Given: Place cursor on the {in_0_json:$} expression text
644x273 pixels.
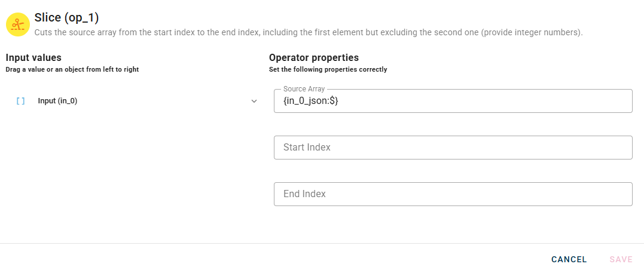Looking at the screenshot, I should point(311,102).
